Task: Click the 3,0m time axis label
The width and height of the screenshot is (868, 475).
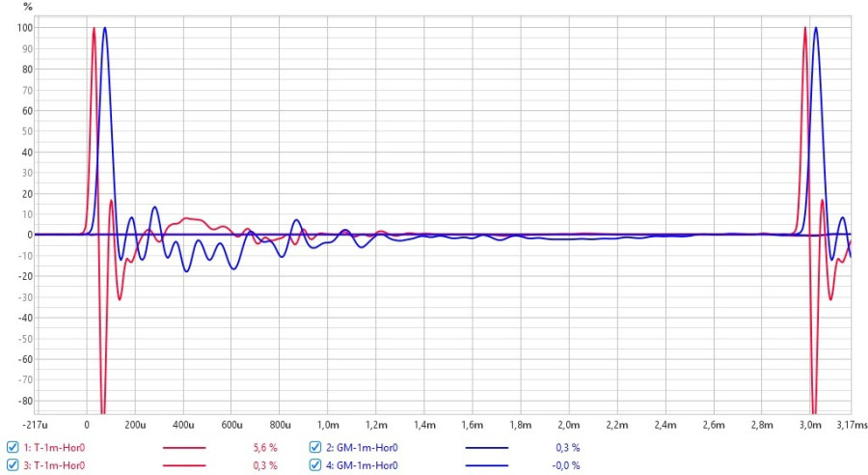Action: pos(810,425)
